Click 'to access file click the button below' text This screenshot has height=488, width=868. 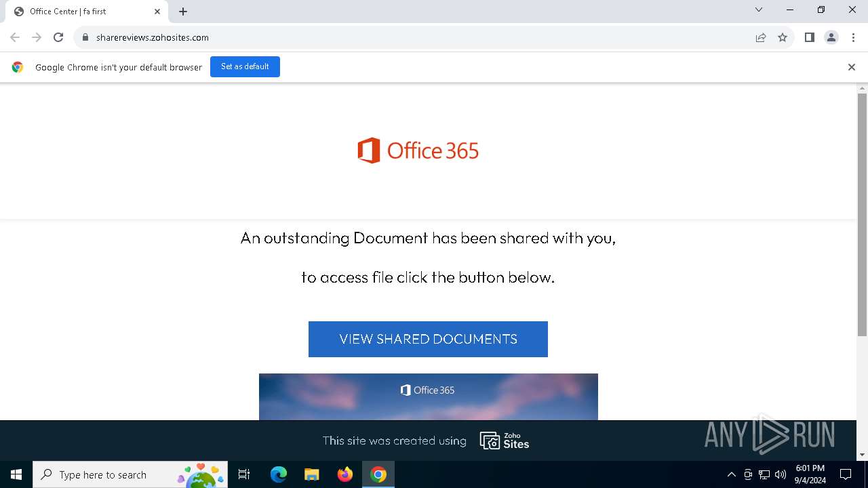point(428,277)
